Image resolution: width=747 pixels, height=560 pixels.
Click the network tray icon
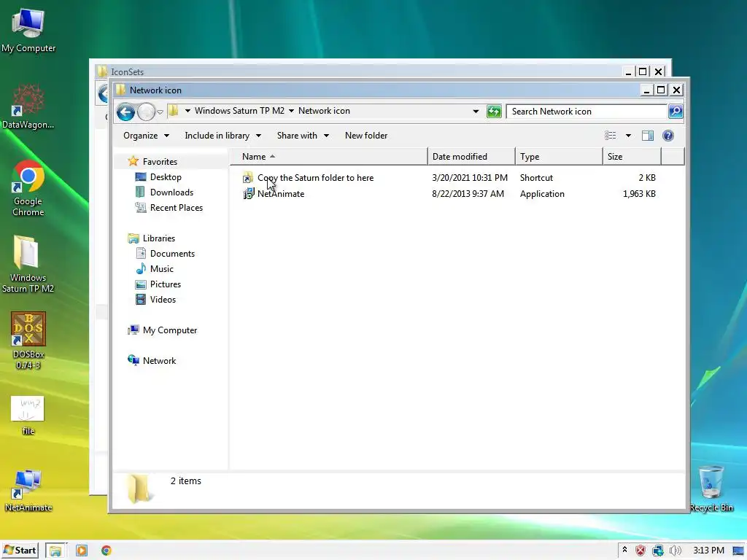click(x=658, y=551)
